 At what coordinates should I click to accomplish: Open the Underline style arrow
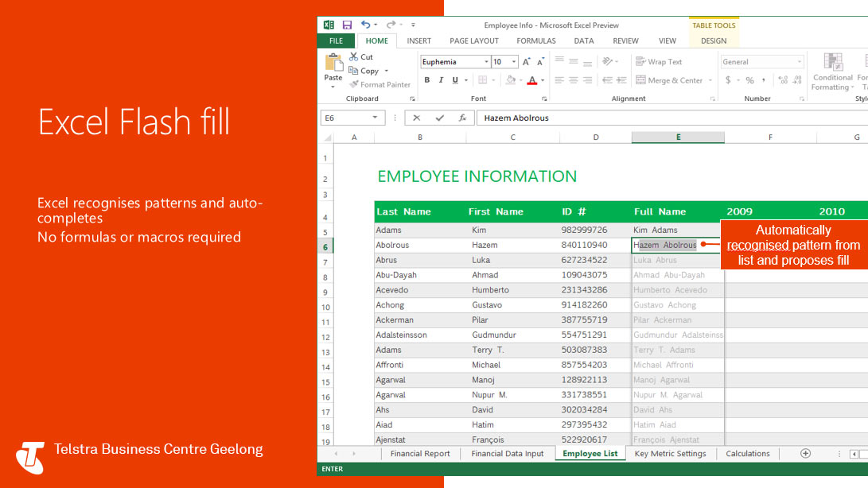(x=466, y=80)
